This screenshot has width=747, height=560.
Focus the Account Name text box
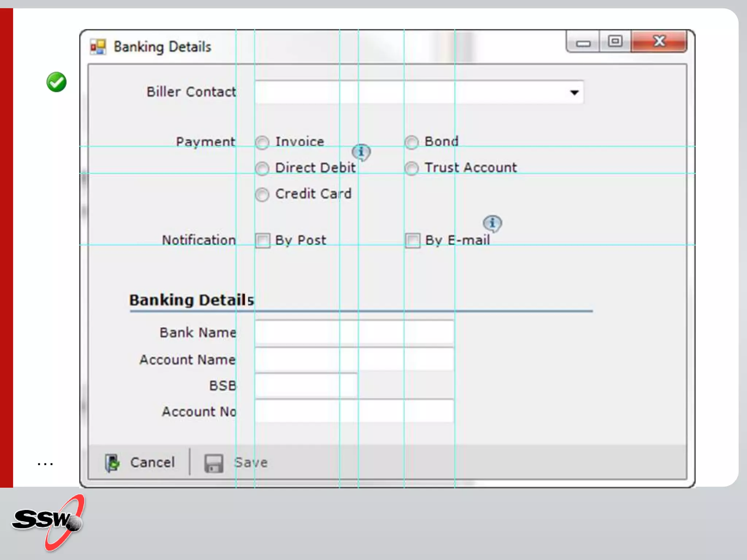tap(354, 359)
